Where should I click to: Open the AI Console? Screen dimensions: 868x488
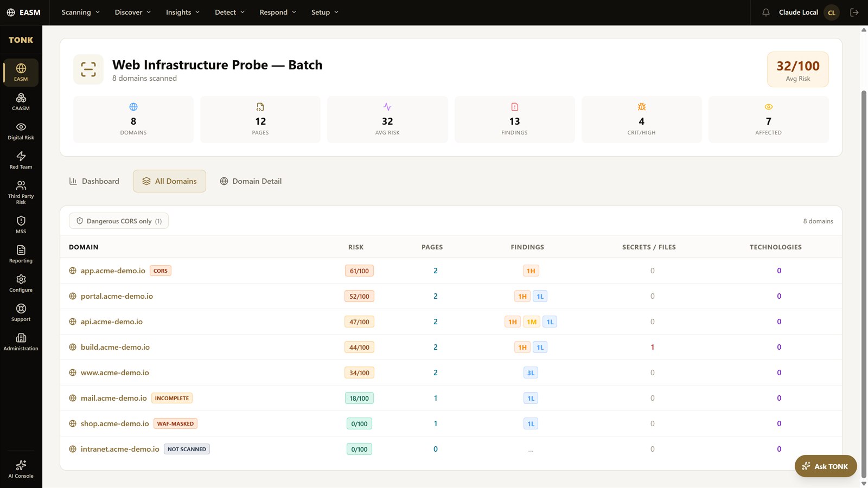(x=21, y=469)
